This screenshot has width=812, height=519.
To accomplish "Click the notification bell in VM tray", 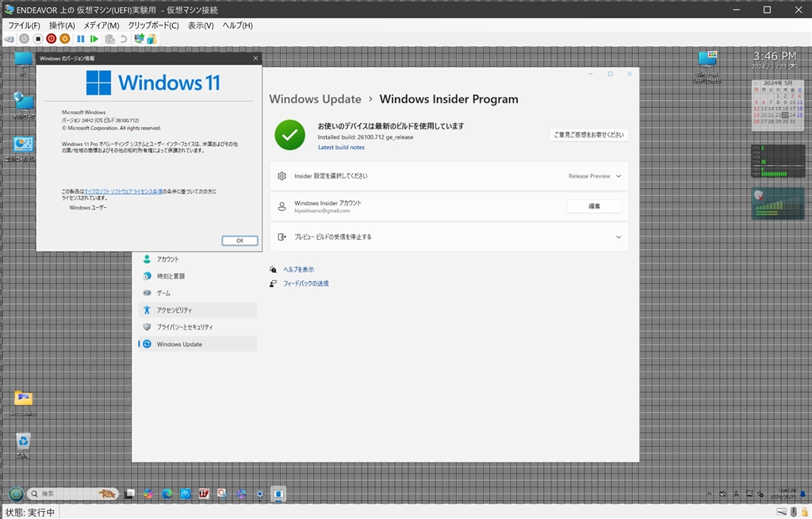I will pyautogui.click(x=804, y=494).
